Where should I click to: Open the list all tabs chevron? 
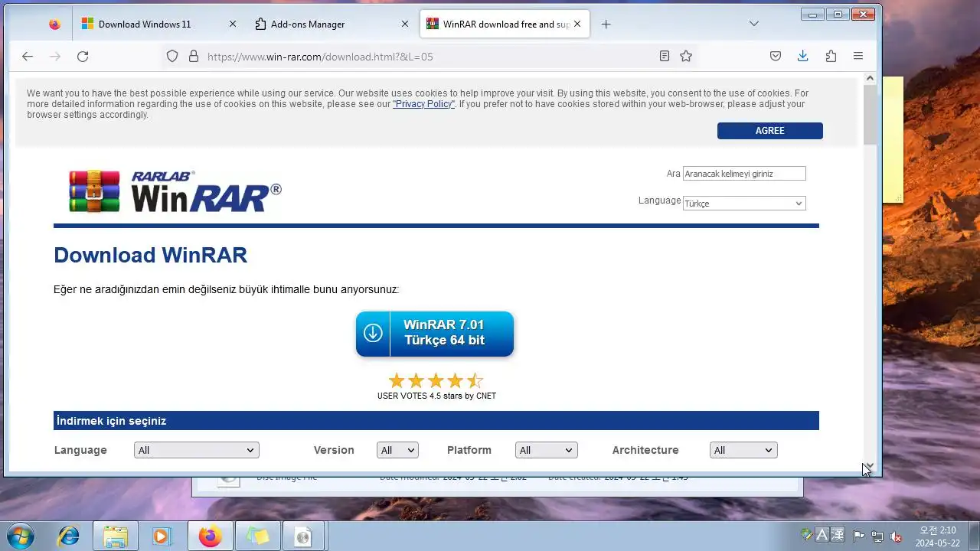pos(754,24)
